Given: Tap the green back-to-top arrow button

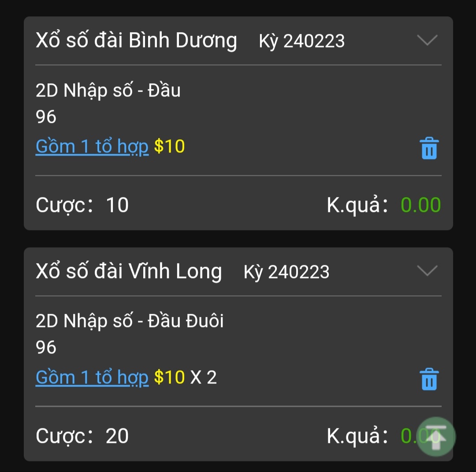Looking at the screenshot, I should [x=436, y=436].
